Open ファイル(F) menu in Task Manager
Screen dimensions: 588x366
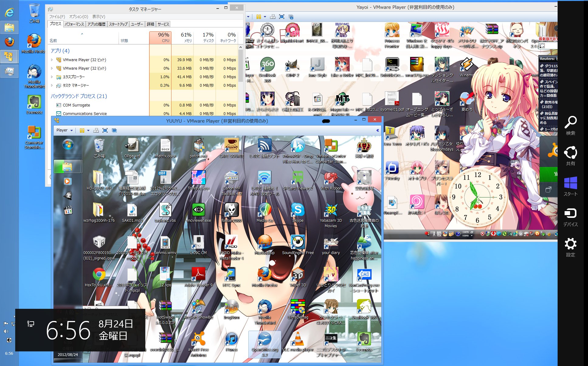click(x=57, y=16)
